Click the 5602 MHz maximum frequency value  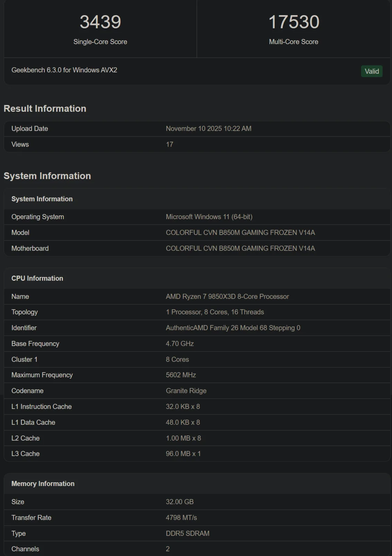(x=181, y=375)
